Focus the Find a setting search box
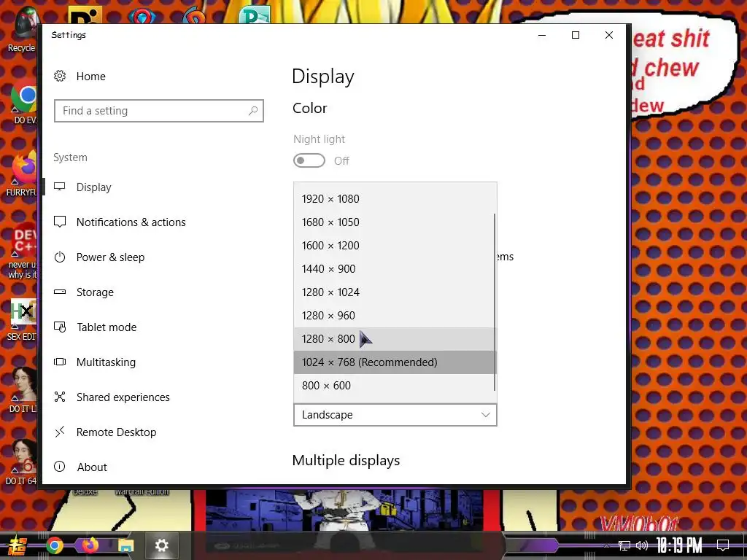 (158, 111)
